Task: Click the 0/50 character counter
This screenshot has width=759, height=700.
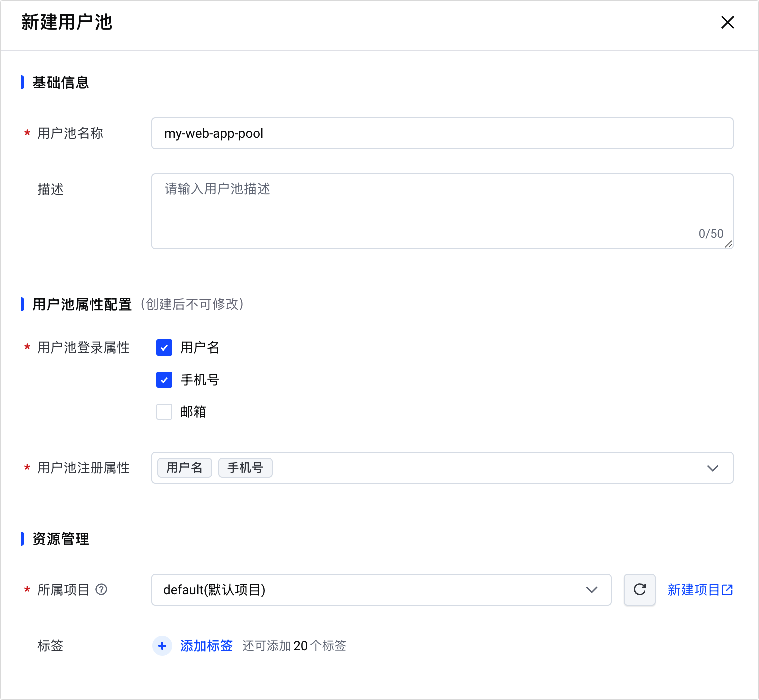Action: coord(711,234)
